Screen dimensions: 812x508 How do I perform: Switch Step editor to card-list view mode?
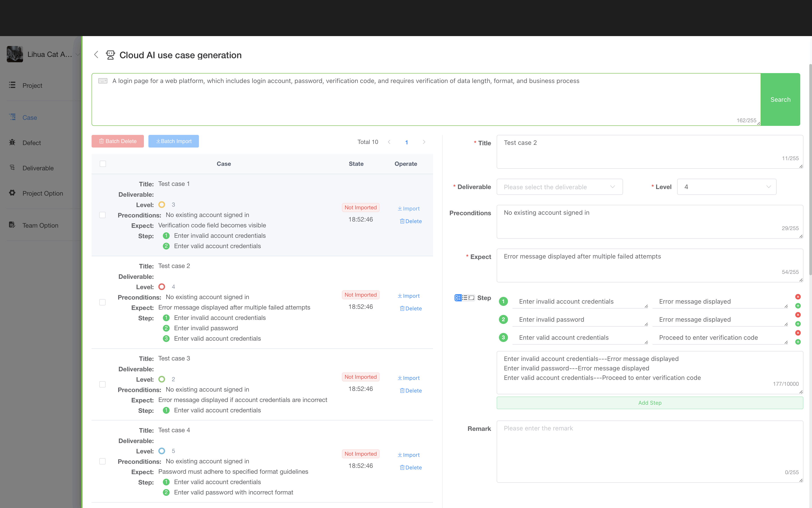pyautogui.click(x=458, y=298)
